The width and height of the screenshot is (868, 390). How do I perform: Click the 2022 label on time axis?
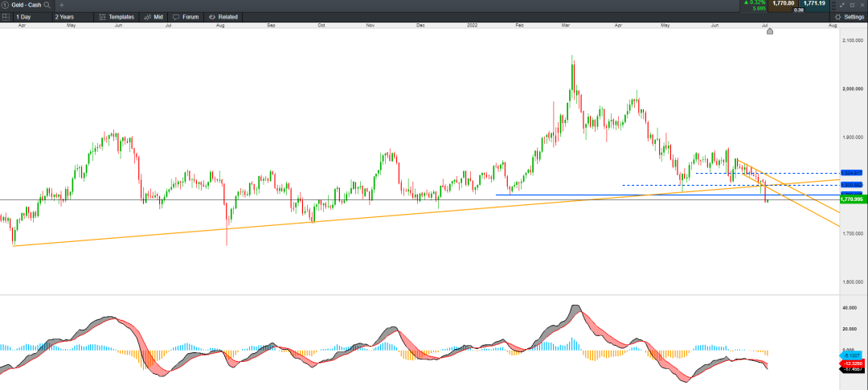pyautogui.click(x=473, y=26)
